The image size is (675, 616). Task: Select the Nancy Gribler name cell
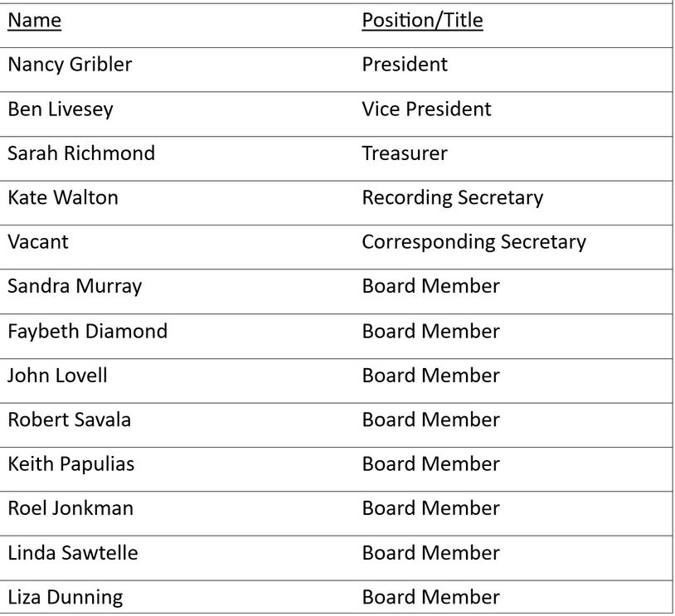(x=70, y=65)
